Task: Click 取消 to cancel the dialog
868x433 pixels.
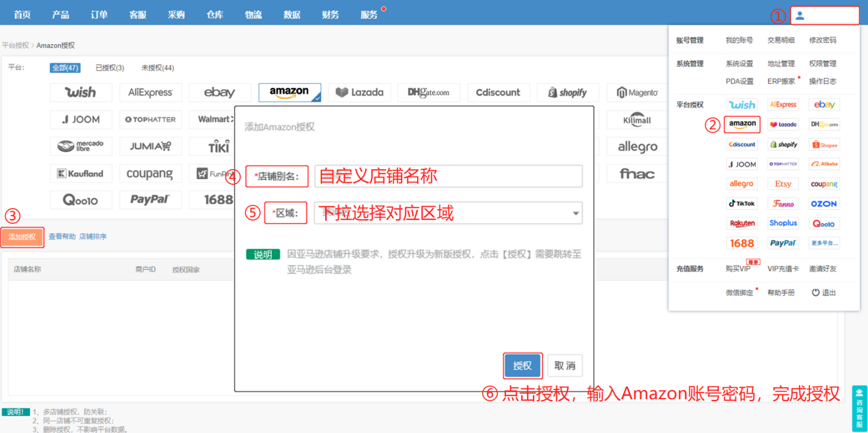Action: coord(565,366)
